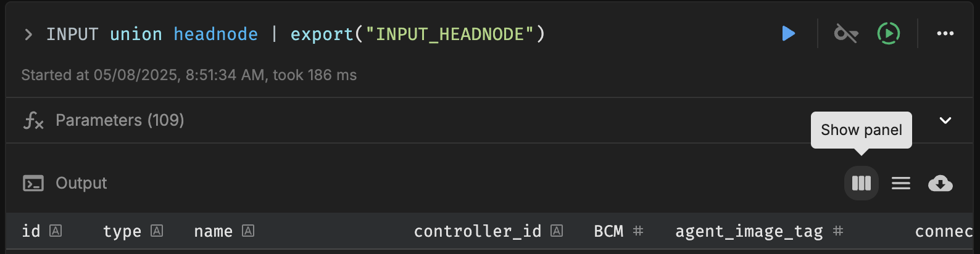Open the Parameters (109) section

[120, 120]
